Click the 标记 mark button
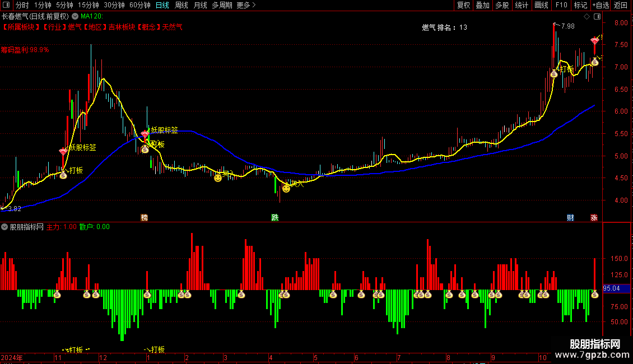Viewport: 633px width, 364px height. tap(580, 5)
